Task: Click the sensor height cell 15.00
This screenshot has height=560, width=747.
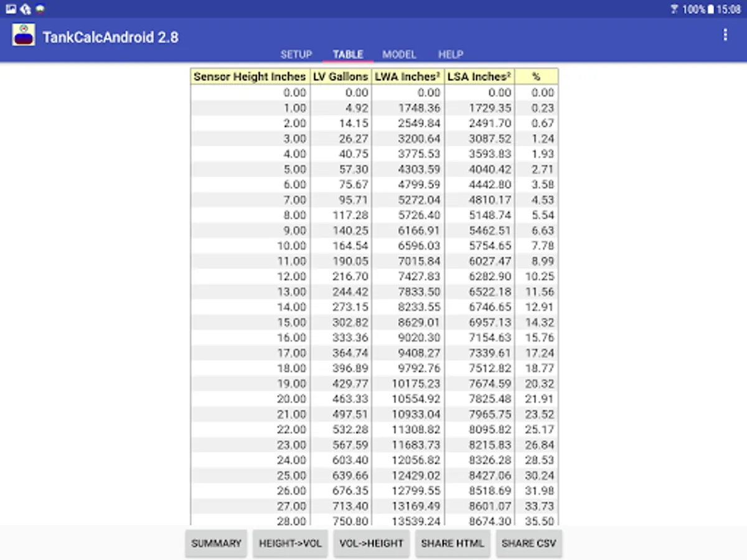Action: pyautogui.click(x=293, y=322)
